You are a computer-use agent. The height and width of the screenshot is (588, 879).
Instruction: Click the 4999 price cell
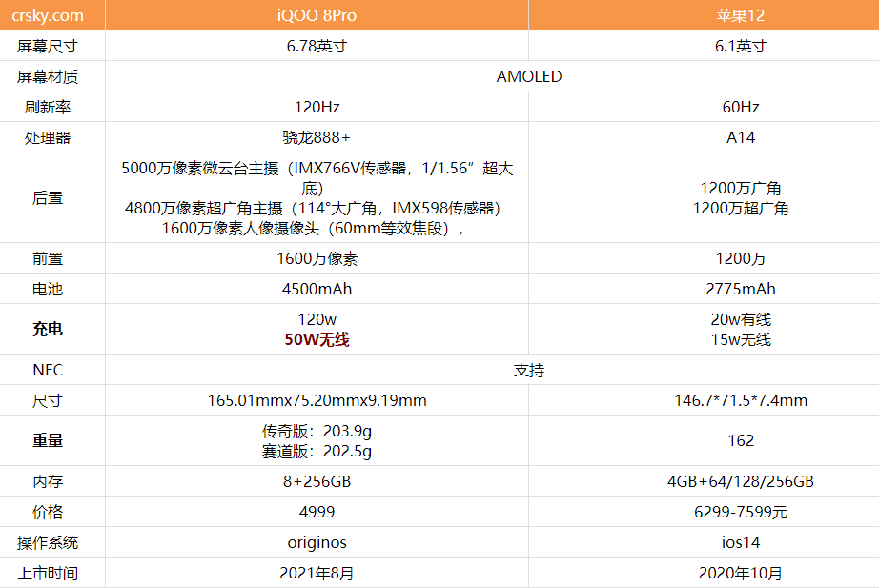(x=317, y=512)
